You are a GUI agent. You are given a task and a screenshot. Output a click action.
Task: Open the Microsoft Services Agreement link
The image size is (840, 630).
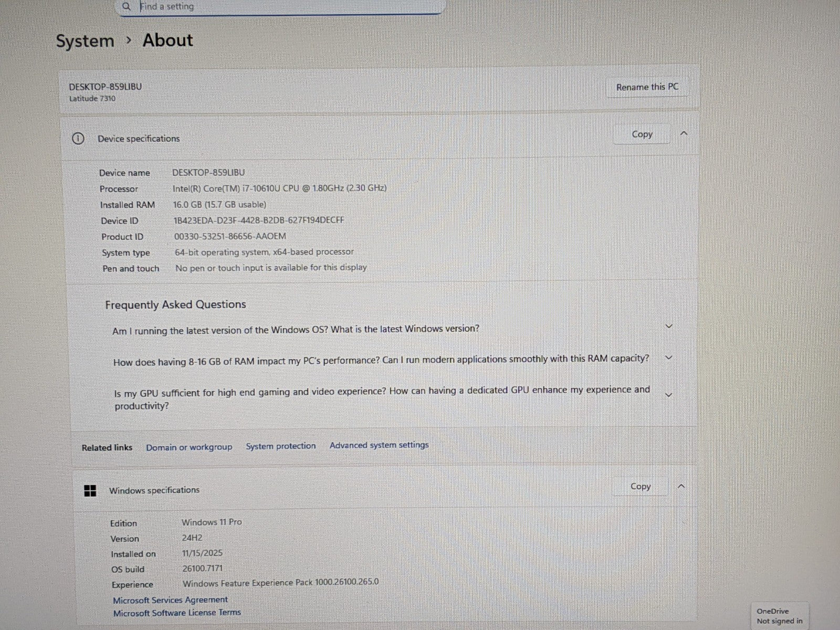[x=170, y=600]
